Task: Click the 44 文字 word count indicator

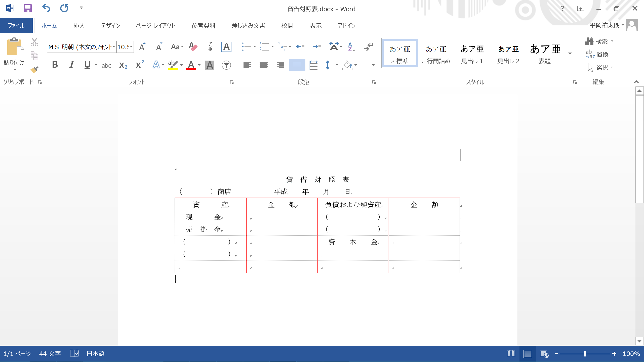Action: coord(50,354)
